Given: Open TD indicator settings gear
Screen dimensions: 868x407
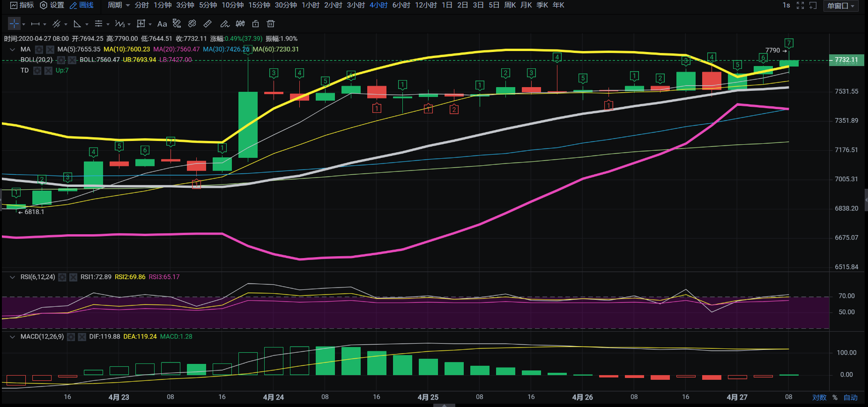Looking at the screenshot, I should tap(37, 71).
